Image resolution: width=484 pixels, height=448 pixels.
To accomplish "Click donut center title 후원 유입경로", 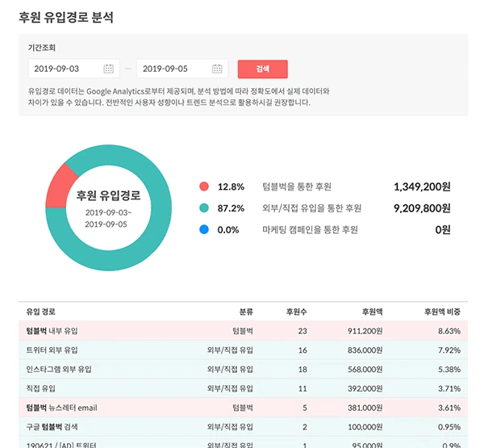I will 108,195.
